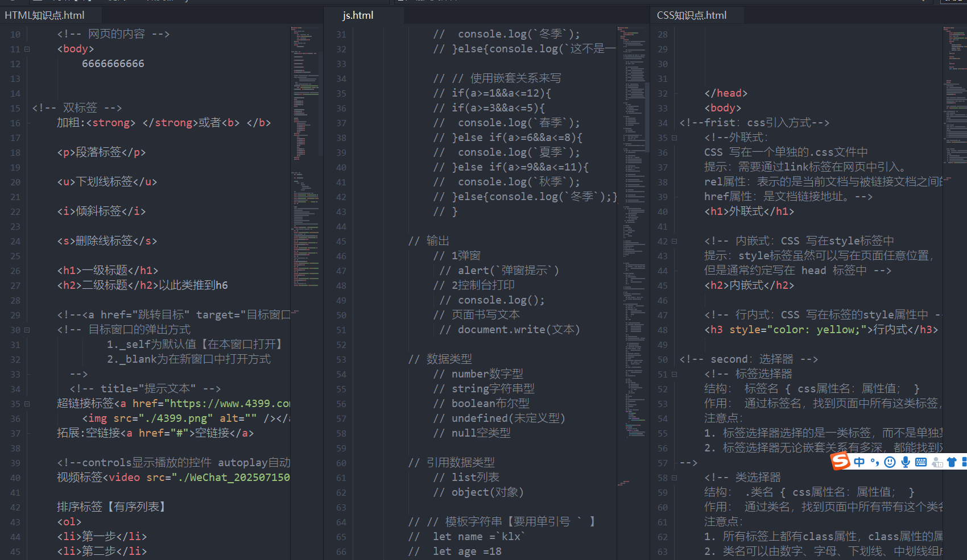Click the h3 style="color: yellow;" line
Viewport: 967px width, 560px height.
click(821, 330)
